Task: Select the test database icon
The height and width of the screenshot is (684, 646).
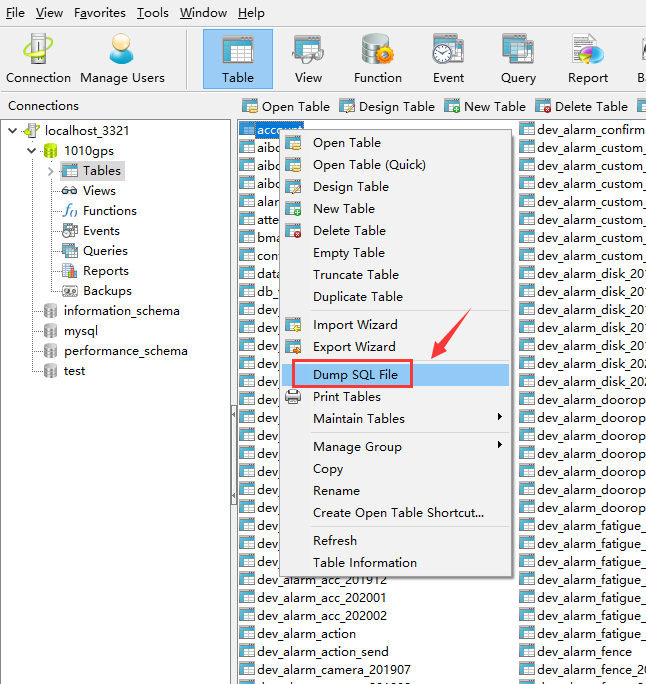Action: pyautogui.click(x=51, y=371)
